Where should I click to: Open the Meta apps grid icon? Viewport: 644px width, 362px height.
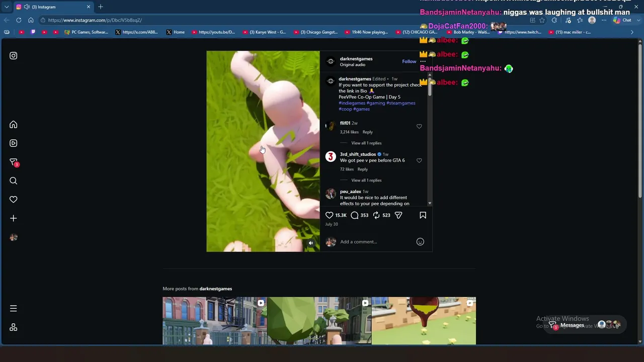(14, 327)
